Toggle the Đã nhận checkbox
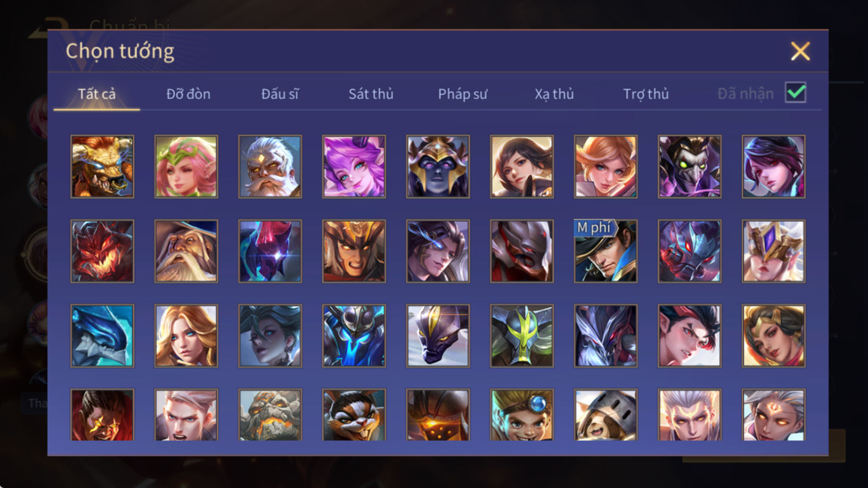 click(x=795, y=93)
